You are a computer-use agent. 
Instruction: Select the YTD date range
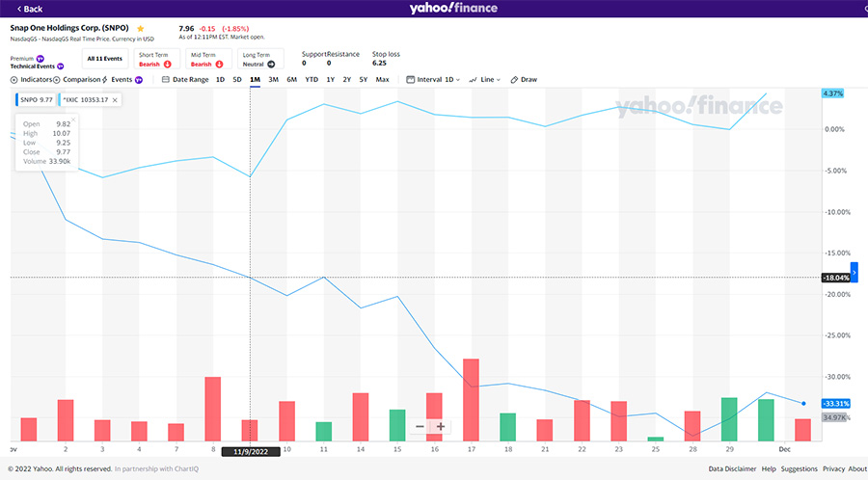[312, 80]
